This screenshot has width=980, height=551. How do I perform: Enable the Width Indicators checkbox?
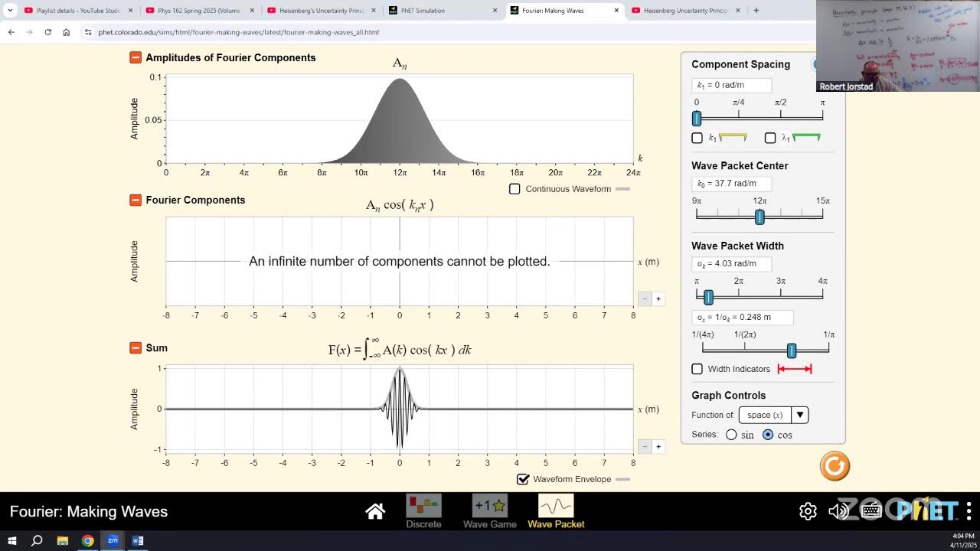697,369
